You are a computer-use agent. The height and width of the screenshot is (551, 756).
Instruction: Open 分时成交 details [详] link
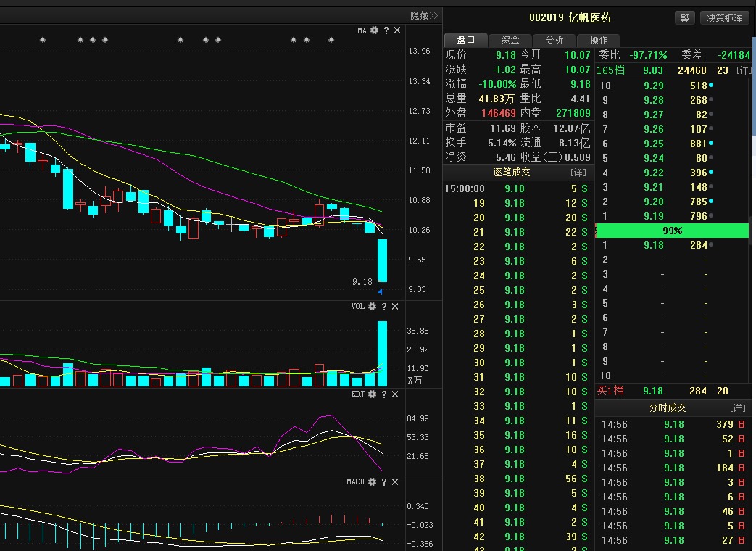tap(738, 408)
